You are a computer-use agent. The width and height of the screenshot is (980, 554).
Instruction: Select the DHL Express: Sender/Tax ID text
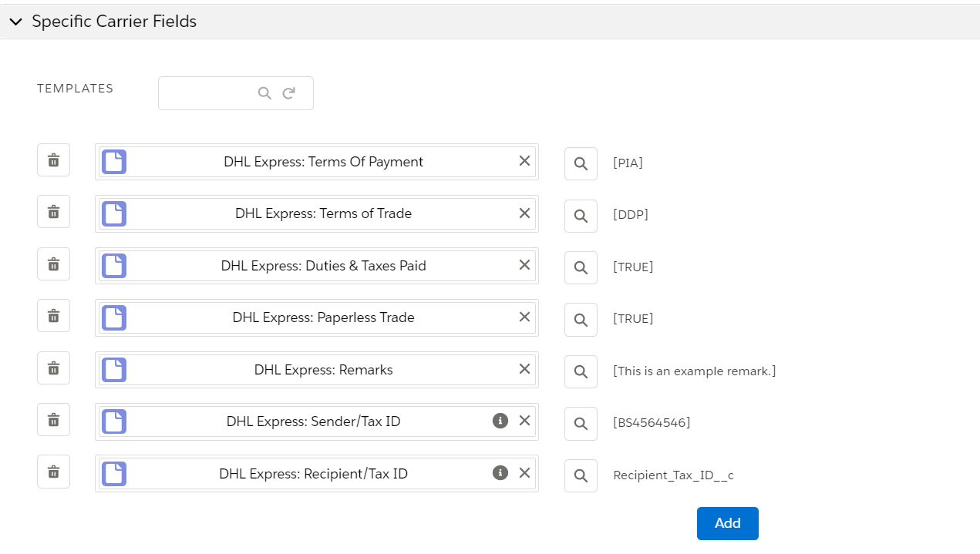point(313,421)
